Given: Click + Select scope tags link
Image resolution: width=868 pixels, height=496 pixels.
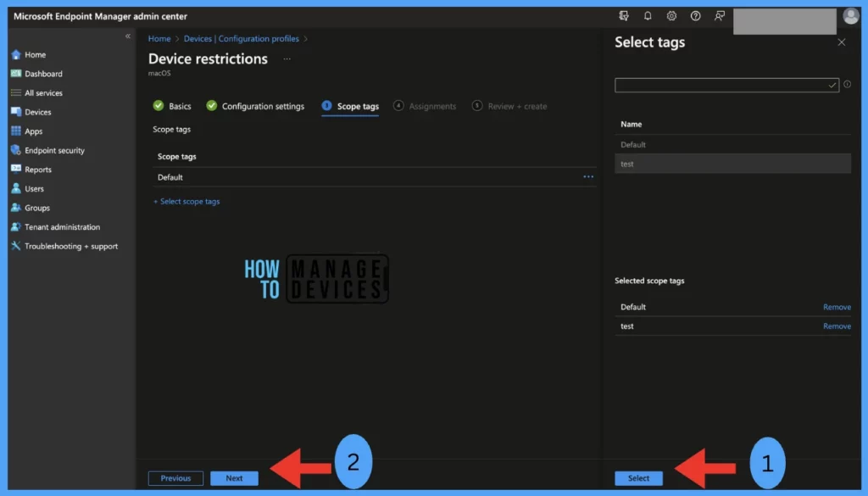Looking at the screenshot, I should click(186, 202).
